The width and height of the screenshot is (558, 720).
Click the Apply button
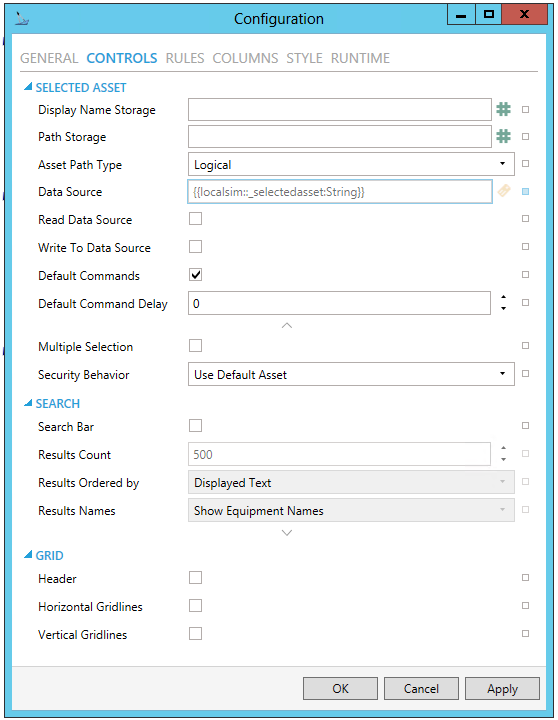502,689
